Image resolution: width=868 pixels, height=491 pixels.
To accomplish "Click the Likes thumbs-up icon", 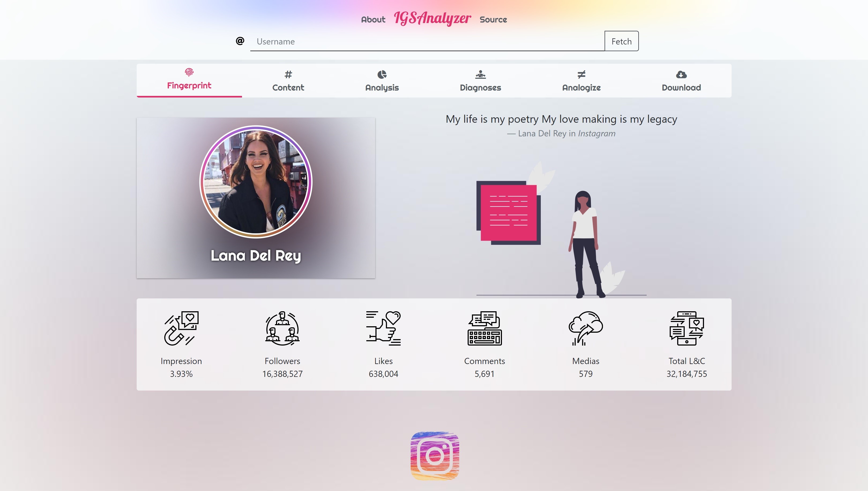I will [x=383, y=328].
